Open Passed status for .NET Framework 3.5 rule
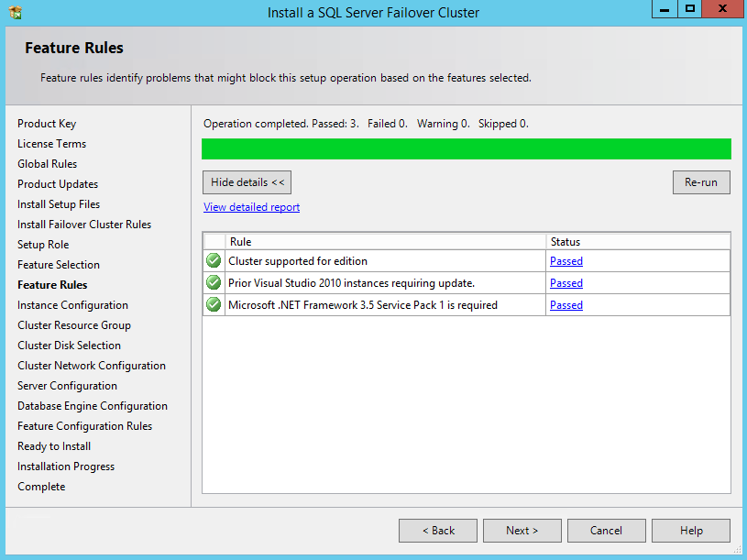Image resolution: width=747 pixels, height=560 pixels. coord(566,305)
